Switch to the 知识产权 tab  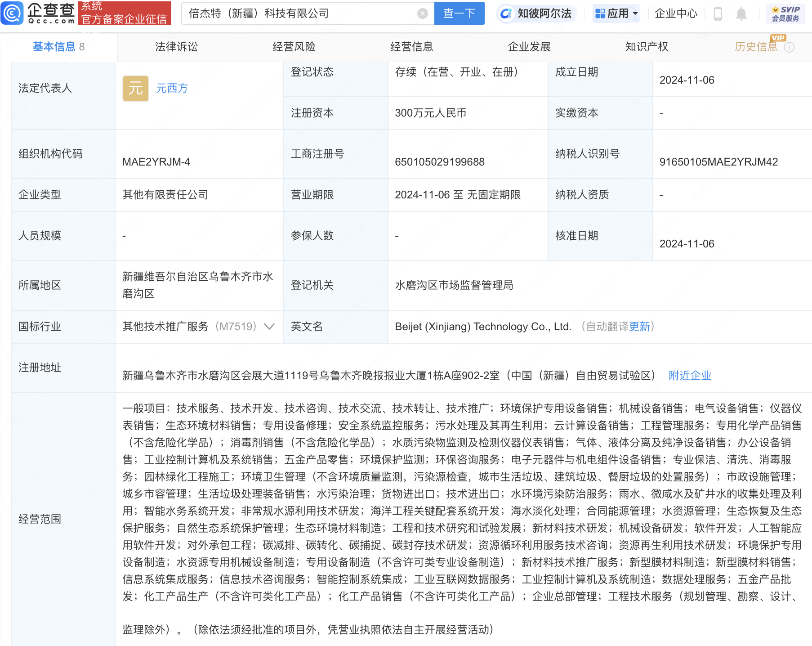pyautogui.click(x=647, y=47)
